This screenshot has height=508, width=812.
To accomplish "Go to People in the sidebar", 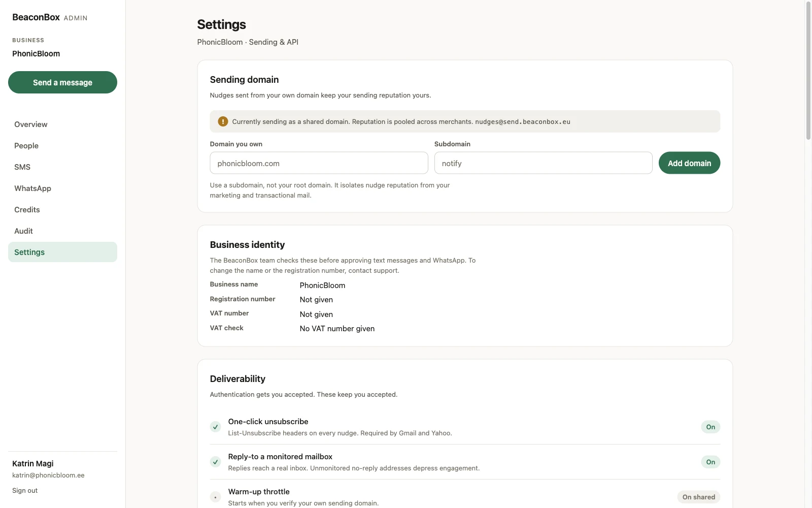I will coord(62,146).
